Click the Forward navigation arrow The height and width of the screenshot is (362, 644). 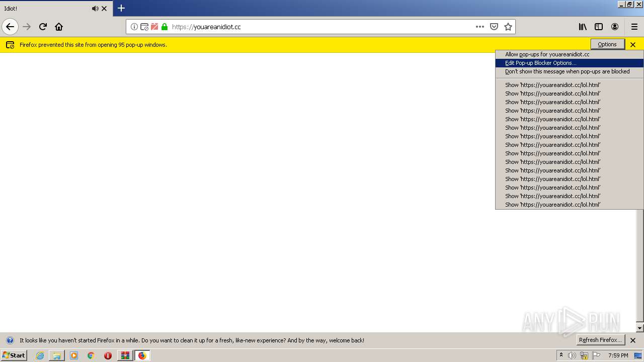[27, 27]
